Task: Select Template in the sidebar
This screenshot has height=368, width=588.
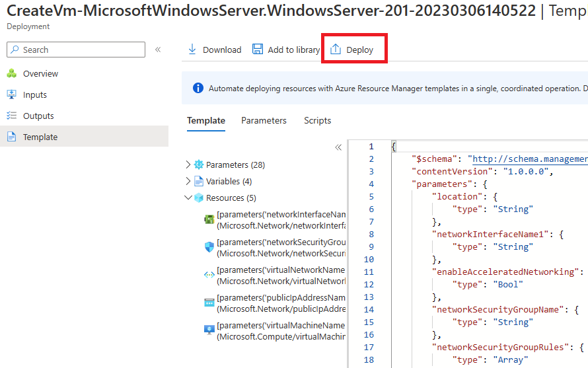Action: click(x=84, y=137)
